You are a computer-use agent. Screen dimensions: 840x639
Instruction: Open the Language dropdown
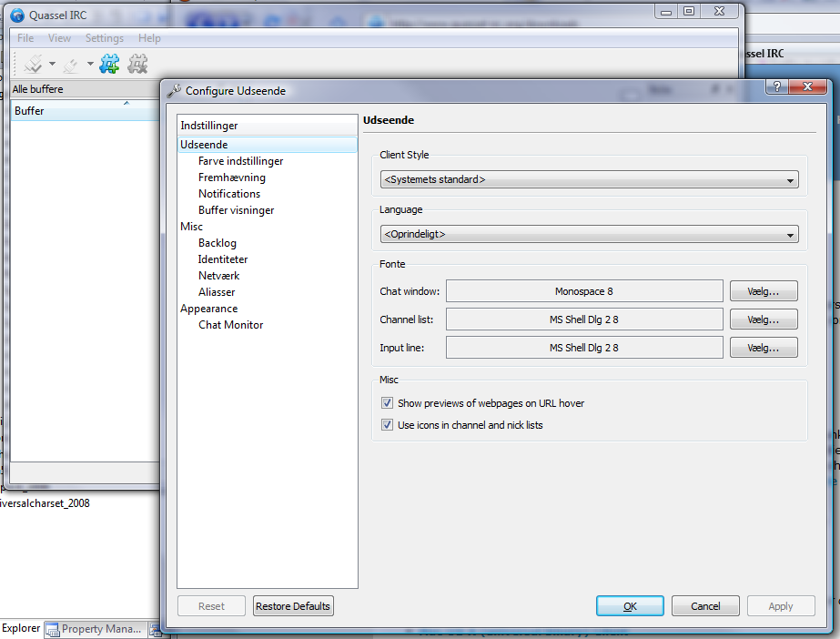point(590,234)
